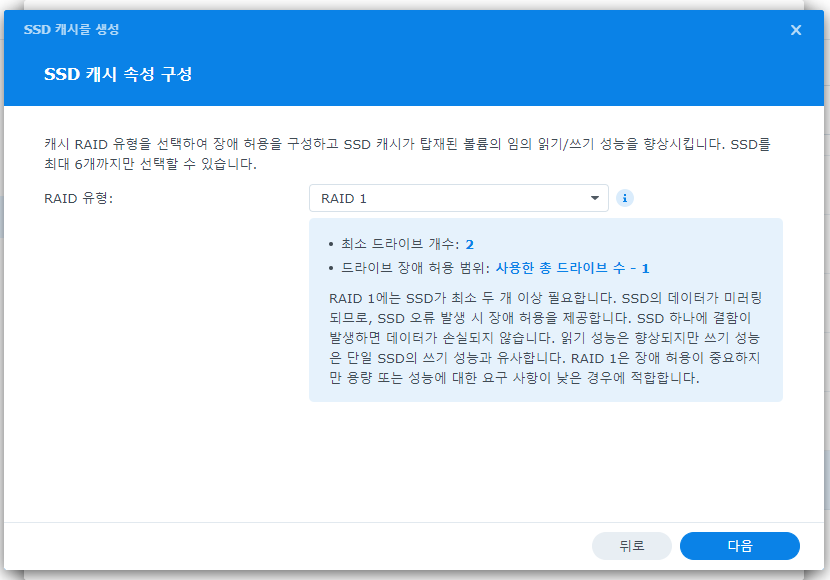Open the RAID 유형 dropdown arrow
The image size is (830, 580).
point(594,198)
